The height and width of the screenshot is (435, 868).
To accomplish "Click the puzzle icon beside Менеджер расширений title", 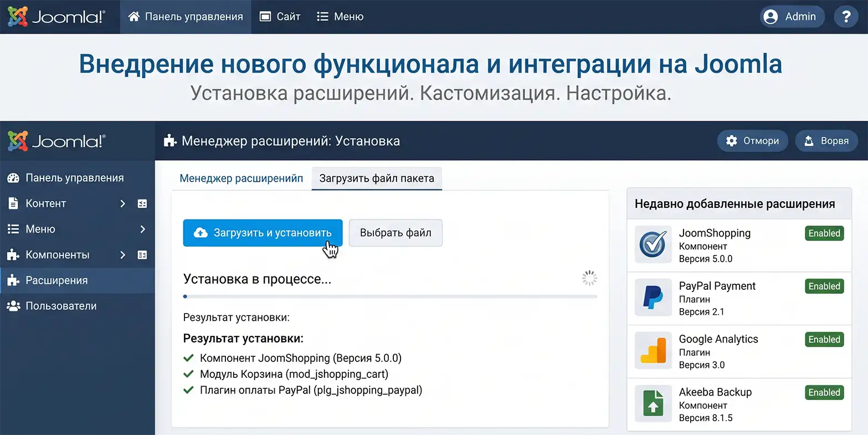I will pos(170,141).
